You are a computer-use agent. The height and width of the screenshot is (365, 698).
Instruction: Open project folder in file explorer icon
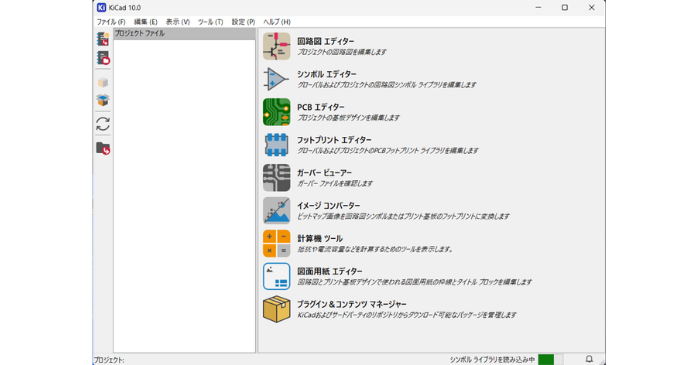tap(103, 148)
